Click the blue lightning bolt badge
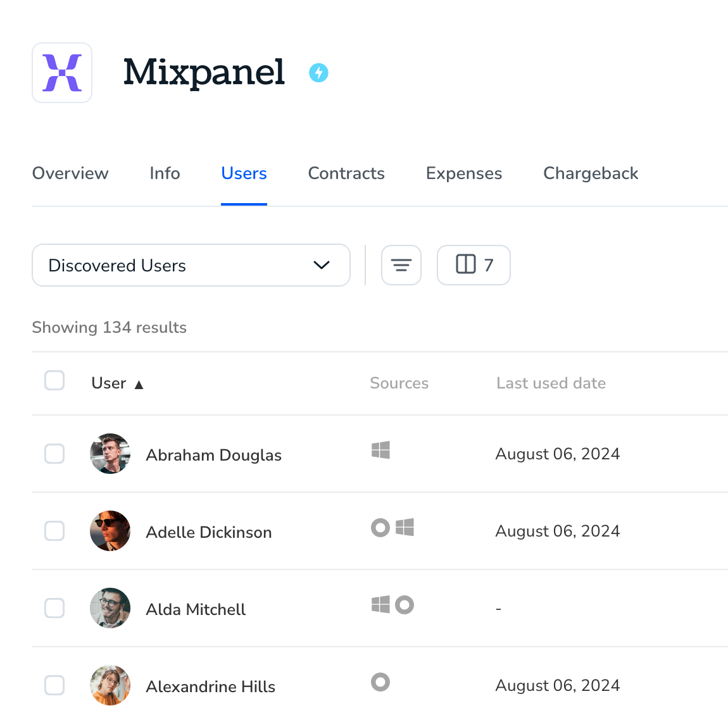The width and height of the screenshot is (728, 720). point(318,73)
